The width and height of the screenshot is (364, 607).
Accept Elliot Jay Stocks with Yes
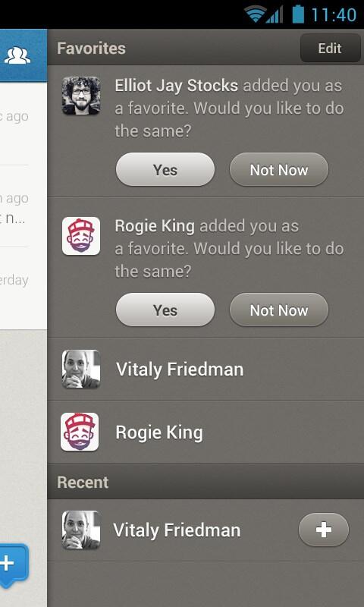(165, 169)
